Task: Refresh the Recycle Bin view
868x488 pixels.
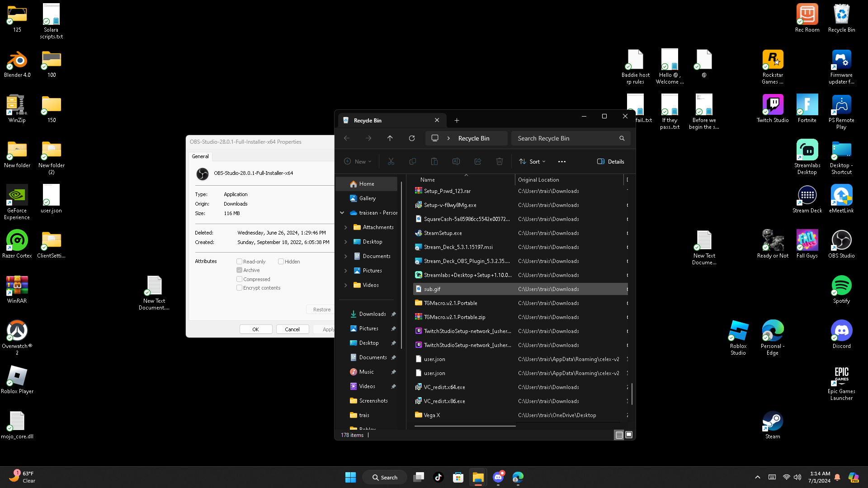Action: (x=412, y=138)
